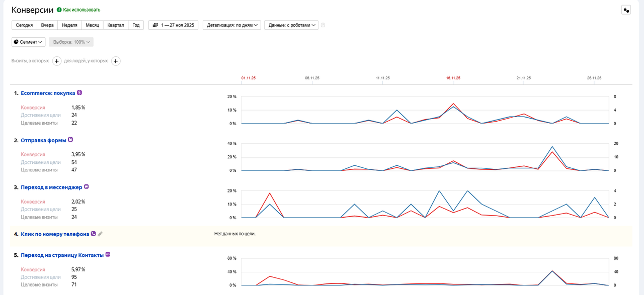Click the 2,02 % conversion value
Viewport: 644px width, 295px height.
(x=78, y=202)
